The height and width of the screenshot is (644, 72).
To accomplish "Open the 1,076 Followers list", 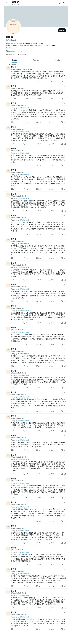I will tap(22, 54).
